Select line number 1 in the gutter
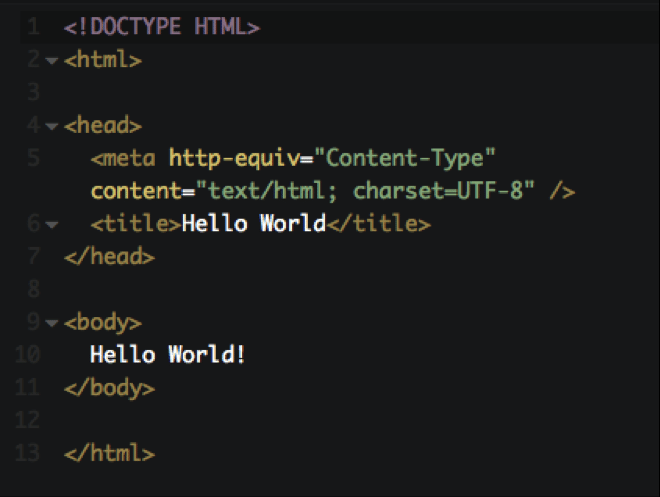The width and height of the screenshot is (660, 497). (x=32, y=28)
